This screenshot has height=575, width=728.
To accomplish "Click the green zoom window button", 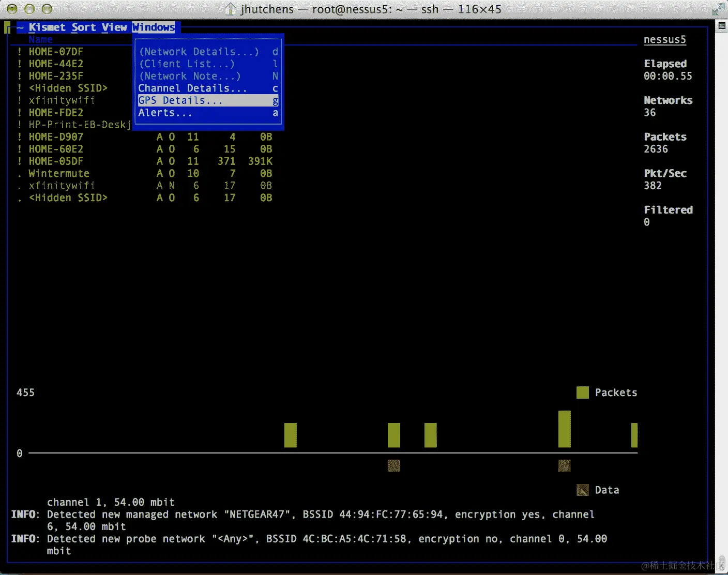I will 47,9.
